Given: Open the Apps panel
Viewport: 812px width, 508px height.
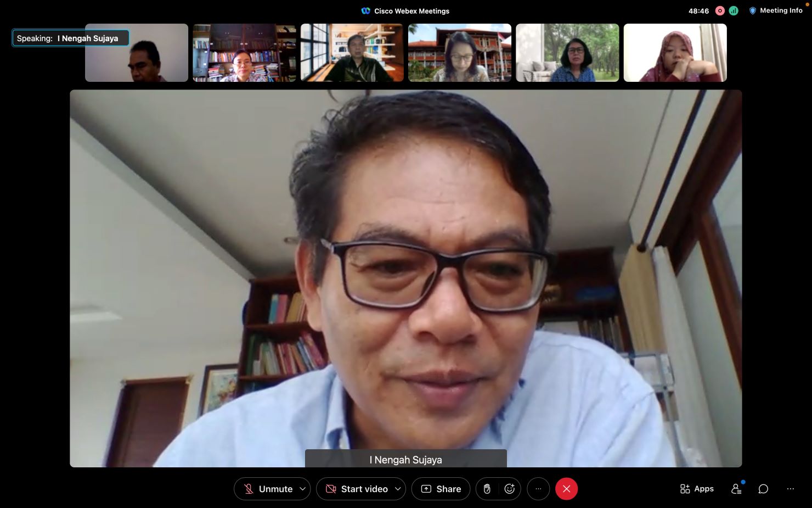Looking at the screenshot, I should pos(697,489).
